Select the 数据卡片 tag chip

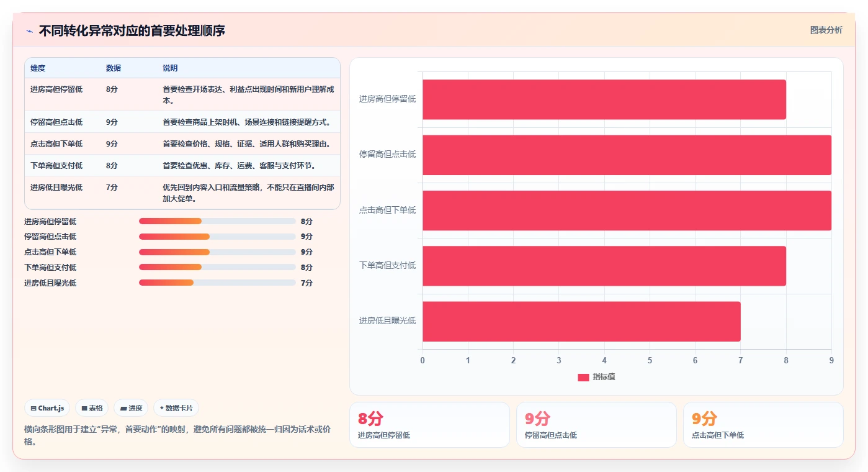[176, 408]
